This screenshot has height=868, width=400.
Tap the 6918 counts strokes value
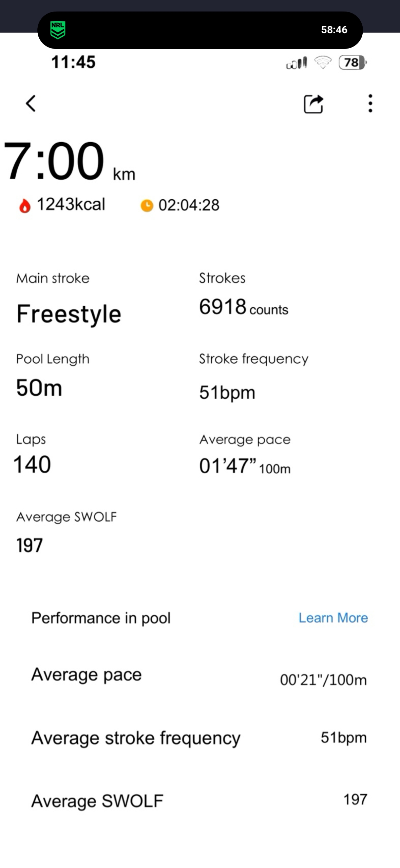243,307
